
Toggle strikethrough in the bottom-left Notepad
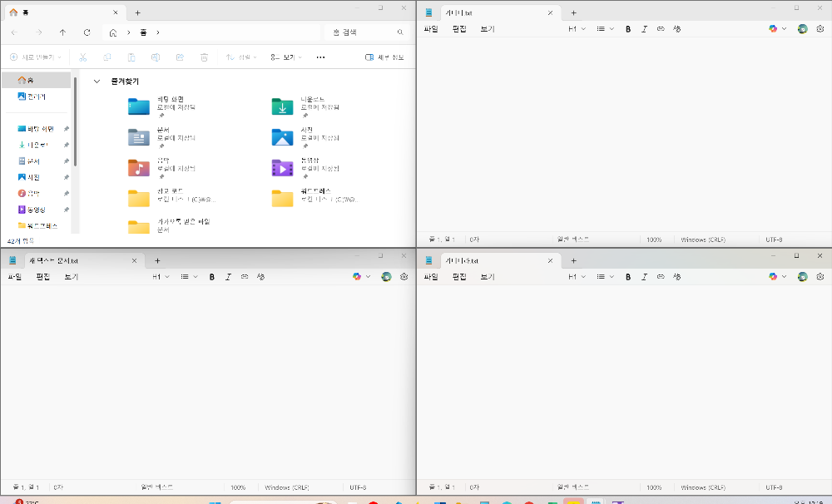(x=260, y=276)
